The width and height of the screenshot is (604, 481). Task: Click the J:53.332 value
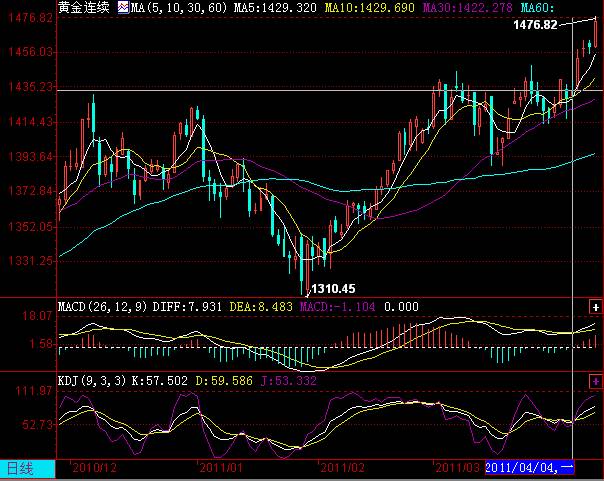click(289, 381)
